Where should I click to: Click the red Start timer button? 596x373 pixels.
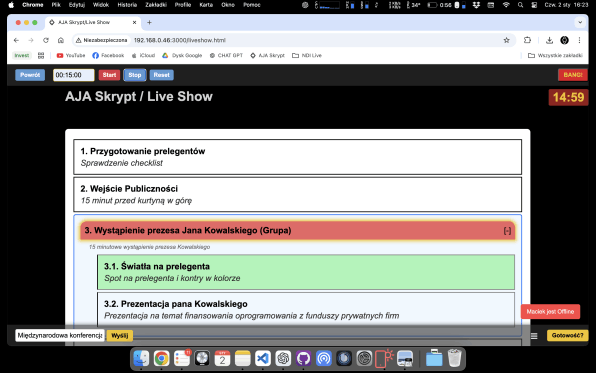[109, 75]
